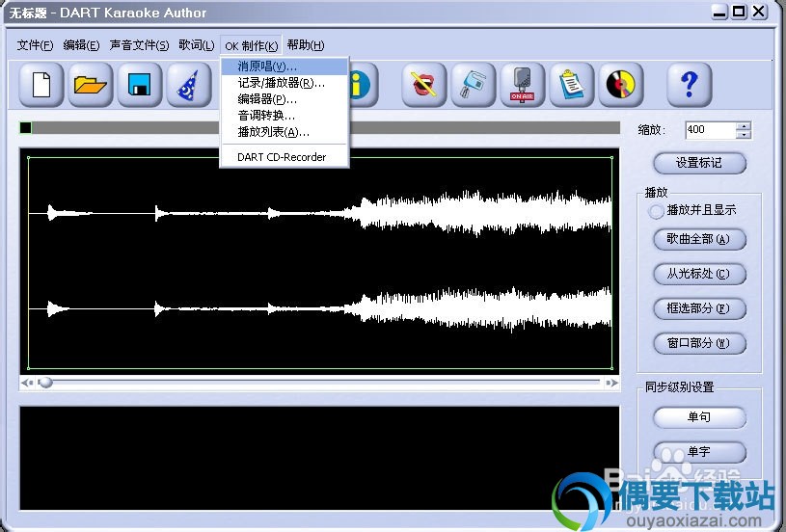Select 音调转换 menu entry

(285, 116)
